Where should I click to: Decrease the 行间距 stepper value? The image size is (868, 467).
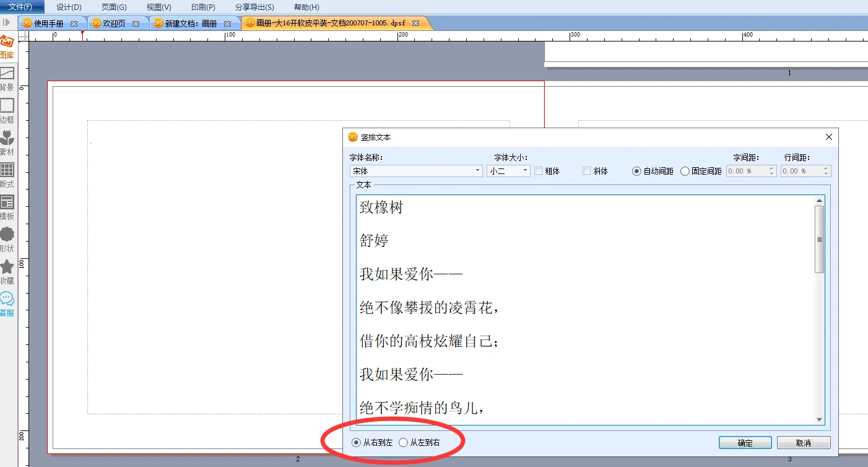(826, 174)
